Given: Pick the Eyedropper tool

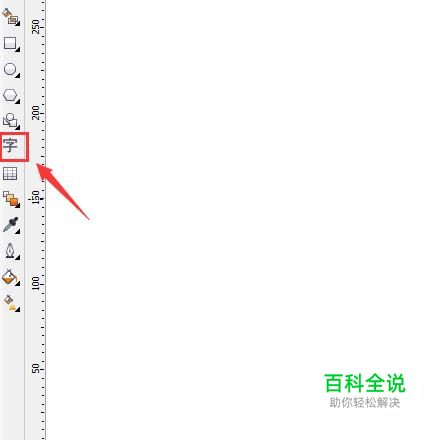Looking at the screenshot, I should [10, 225].
